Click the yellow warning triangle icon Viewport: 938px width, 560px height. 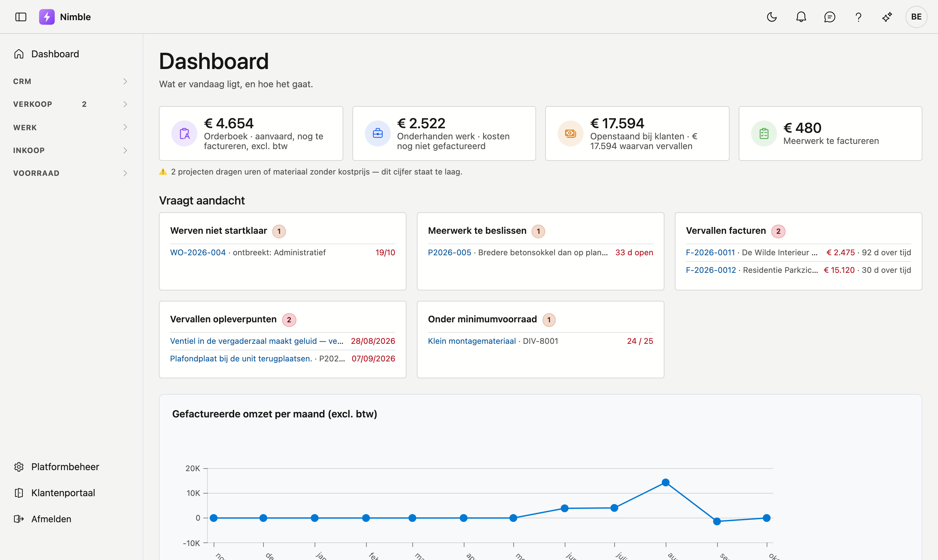click(x=163, y=172)
